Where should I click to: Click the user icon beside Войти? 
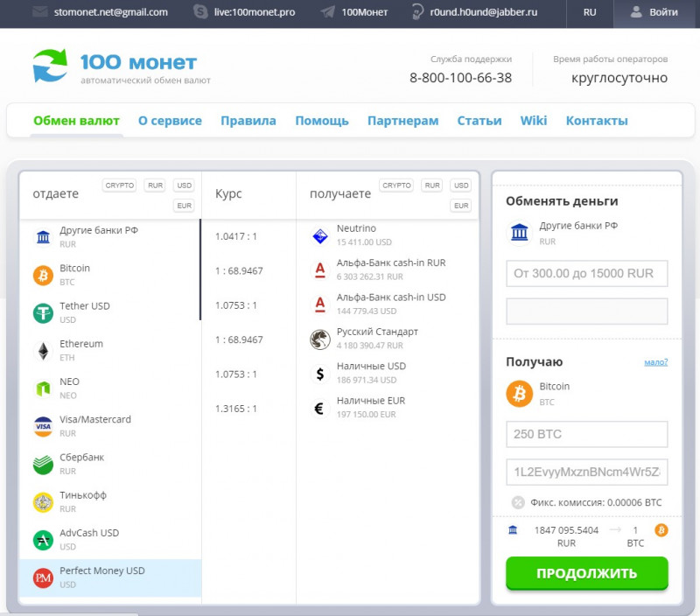click(636, 11)
